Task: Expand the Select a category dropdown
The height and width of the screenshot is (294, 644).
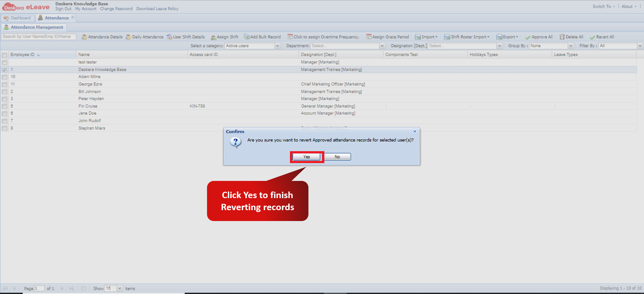Action: (278, 46)
